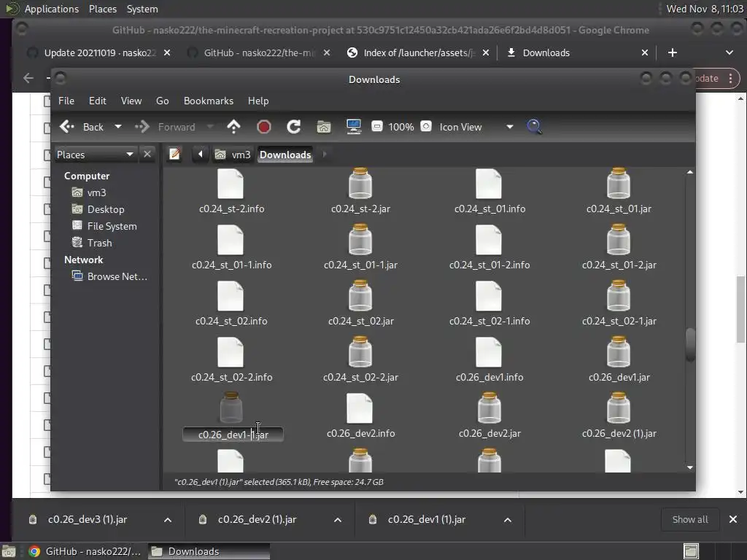Screen dimensions: 747x560
Task: Open Computer via toolbar monitor icon
Action: [x=354, y=127]
